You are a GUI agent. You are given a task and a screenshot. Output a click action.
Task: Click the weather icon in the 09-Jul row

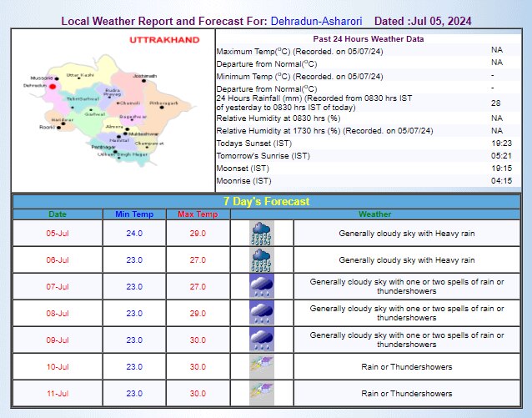tap(262, 340)
